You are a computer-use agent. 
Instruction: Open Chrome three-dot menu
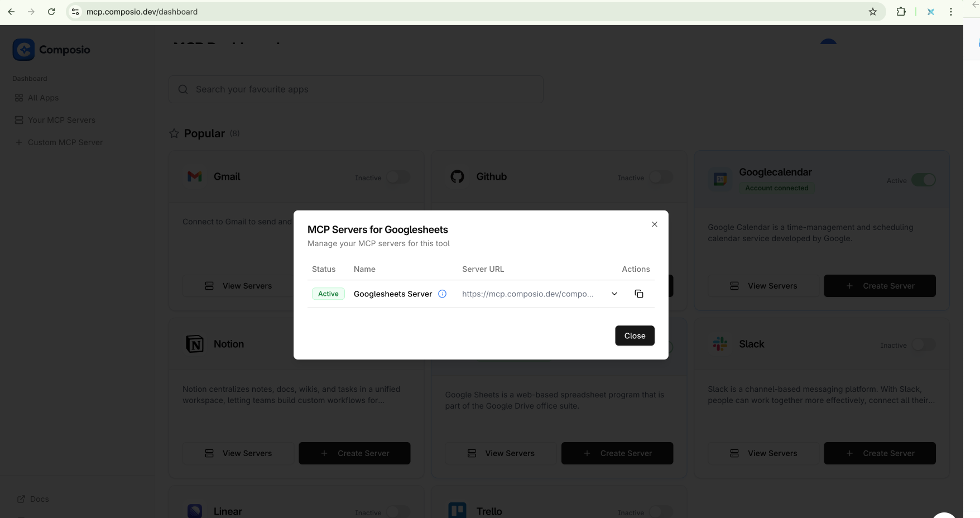coord(951,12)
